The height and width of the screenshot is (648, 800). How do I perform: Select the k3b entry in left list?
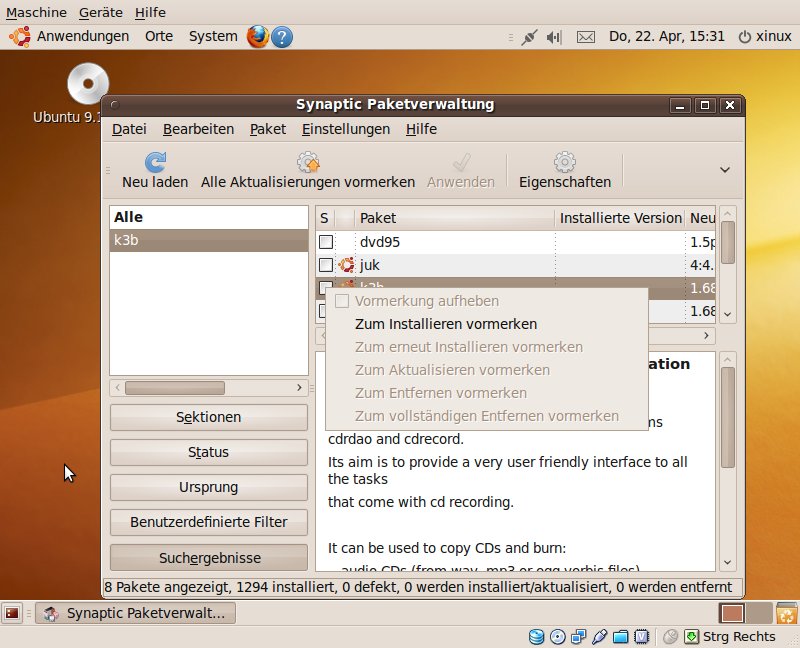208,240
